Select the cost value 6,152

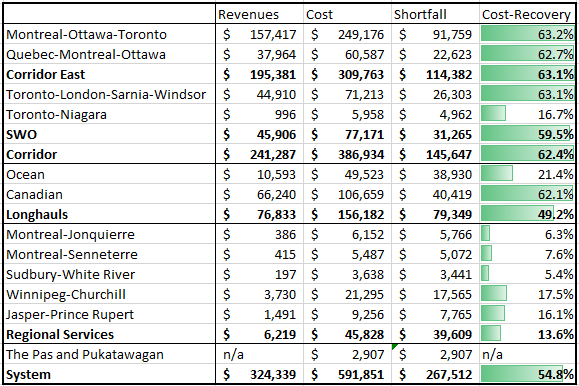pyautogui.click(x=367, y=234)
